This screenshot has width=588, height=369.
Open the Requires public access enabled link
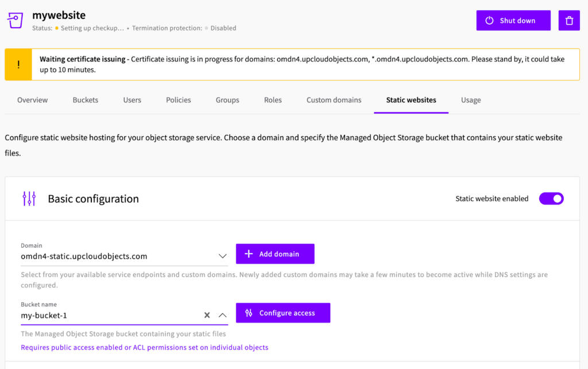[x=144, y=347]
